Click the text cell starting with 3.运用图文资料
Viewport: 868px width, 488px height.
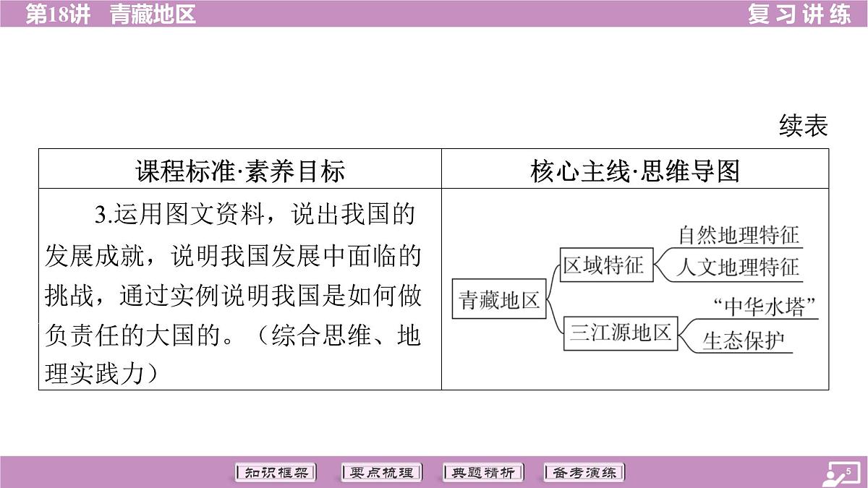point(240,289)
